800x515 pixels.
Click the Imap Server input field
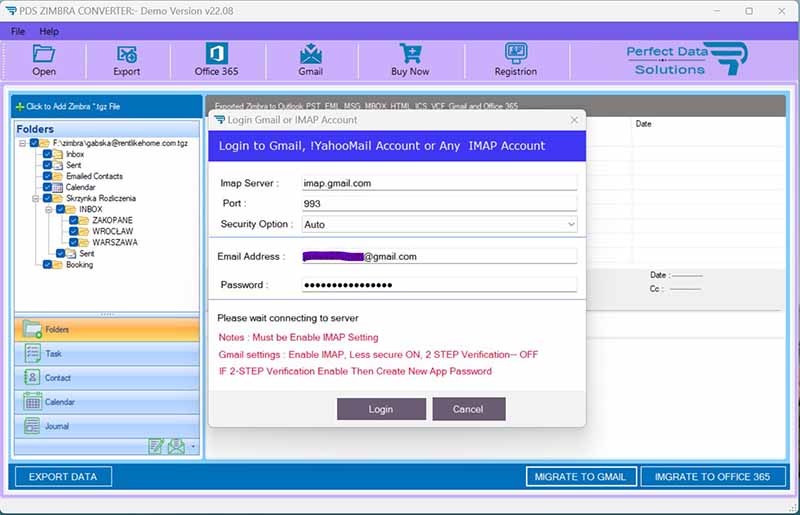tap(439, 183)
